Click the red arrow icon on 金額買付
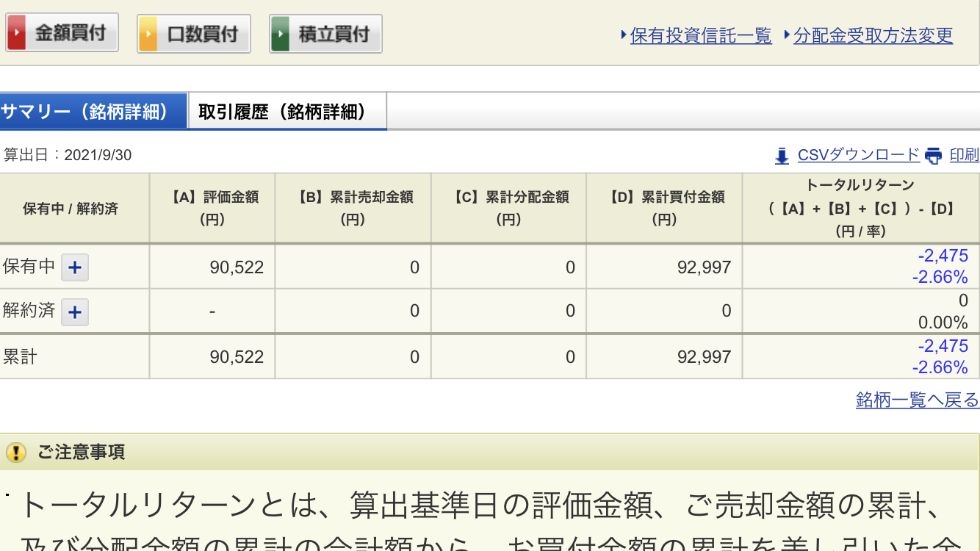 pos(17,34)
